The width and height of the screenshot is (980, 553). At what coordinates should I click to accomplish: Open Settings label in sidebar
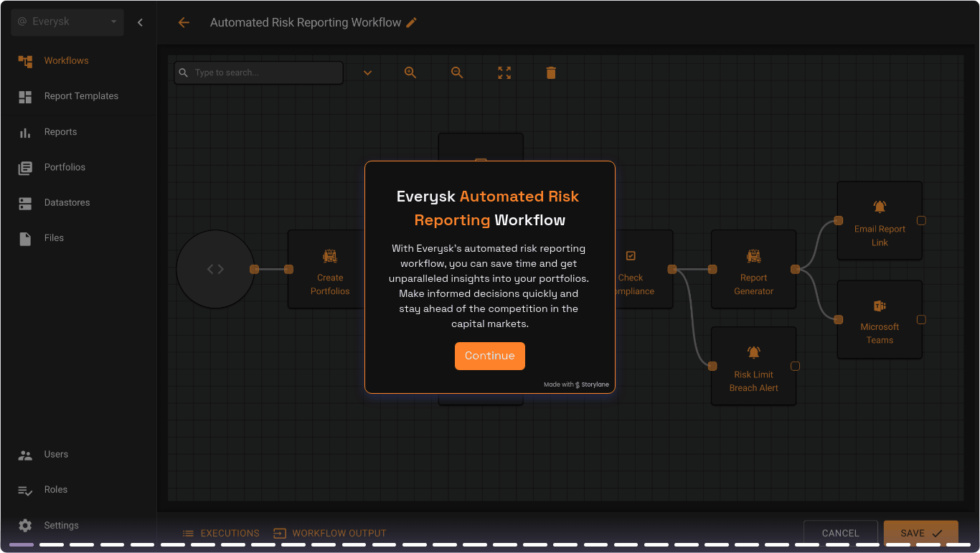click(62, 526)
